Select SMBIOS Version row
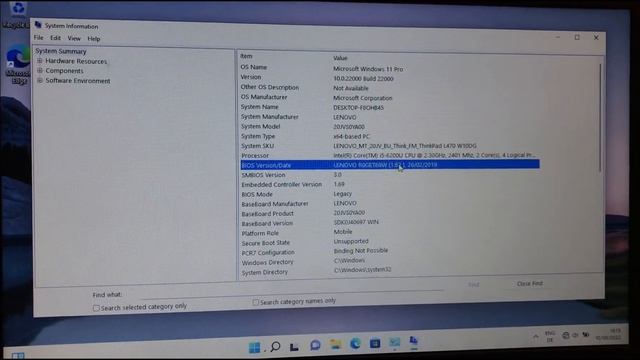 [390, 175]
